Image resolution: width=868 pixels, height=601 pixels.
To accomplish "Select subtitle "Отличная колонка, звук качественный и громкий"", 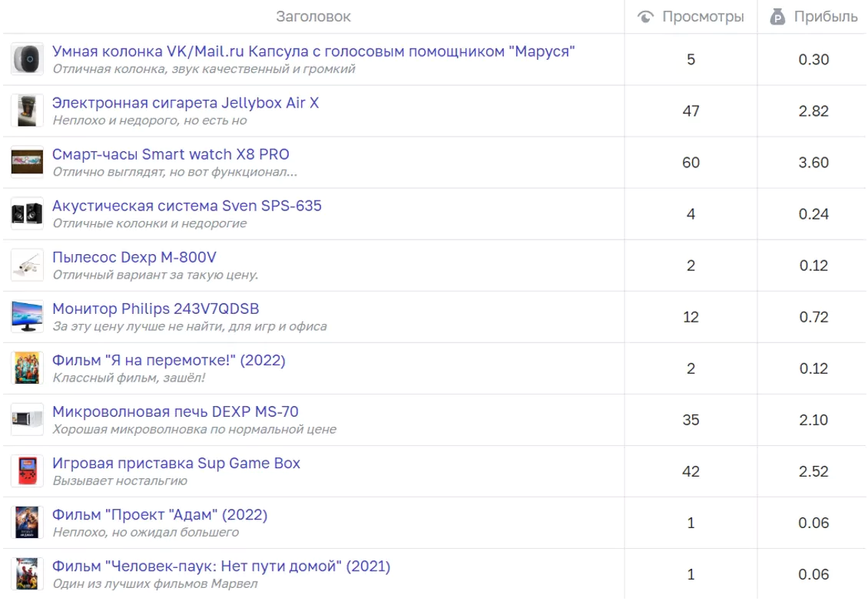I will (x=204, y=68).
